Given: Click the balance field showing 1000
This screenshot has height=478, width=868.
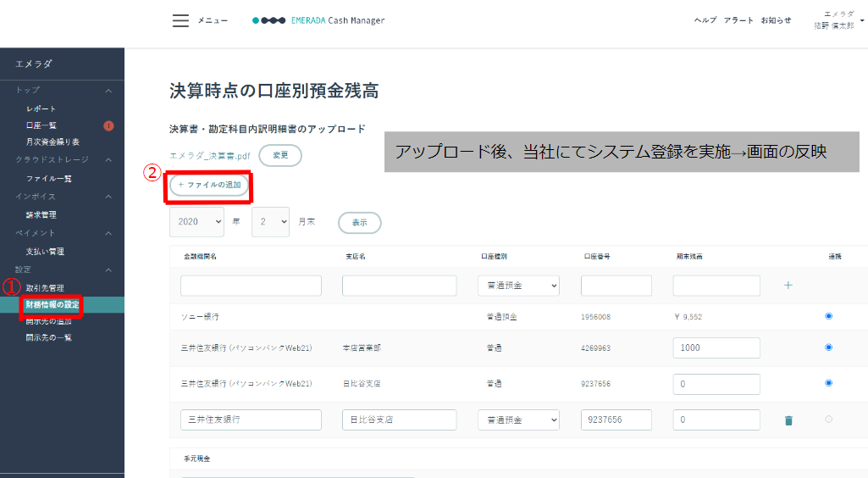Looking at the screenshot, I should pos(716,347).
